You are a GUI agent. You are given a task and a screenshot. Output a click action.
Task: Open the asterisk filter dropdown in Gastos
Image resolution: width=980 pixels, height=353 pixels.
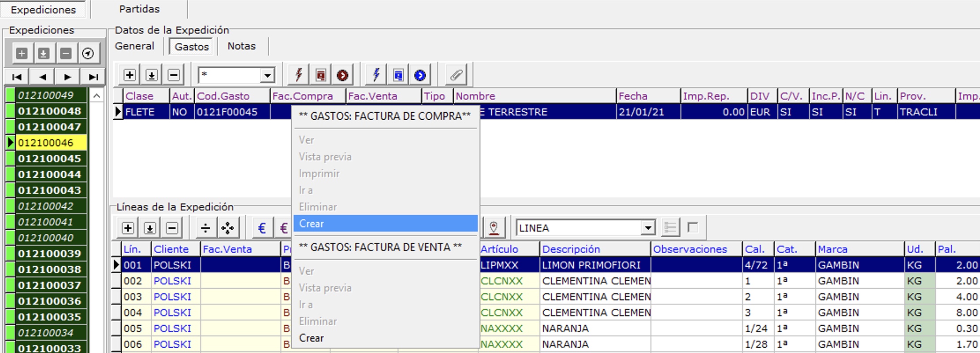coord(267,75)
